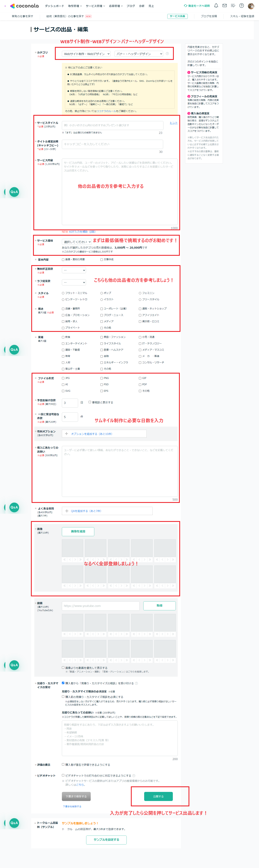Image resolution: width=259 pixels, height=868 pixels.
Task: Click the サービス出品 button
Action: tap(177, 16)
